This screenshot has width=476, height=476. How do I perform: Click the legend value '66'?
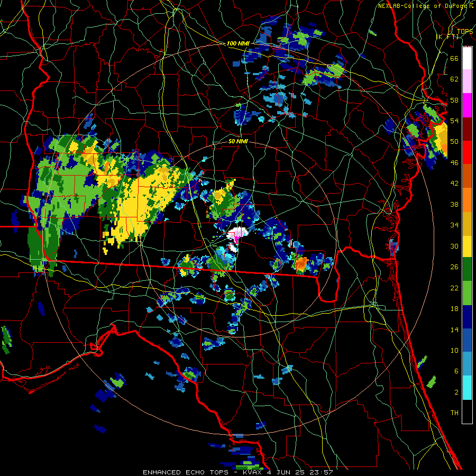click(x=454, y=58)
